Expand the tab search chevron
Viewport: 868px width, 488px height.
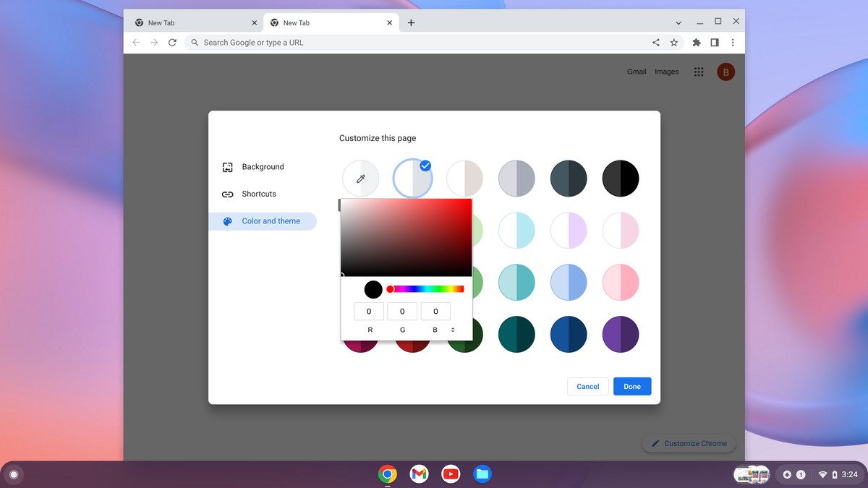pos(678,22)
